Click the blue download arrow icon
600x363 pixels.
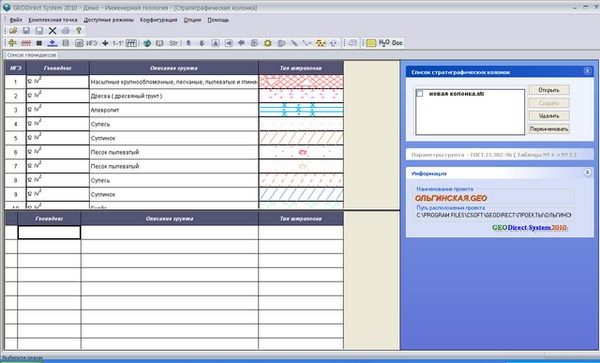coord(52,43)
